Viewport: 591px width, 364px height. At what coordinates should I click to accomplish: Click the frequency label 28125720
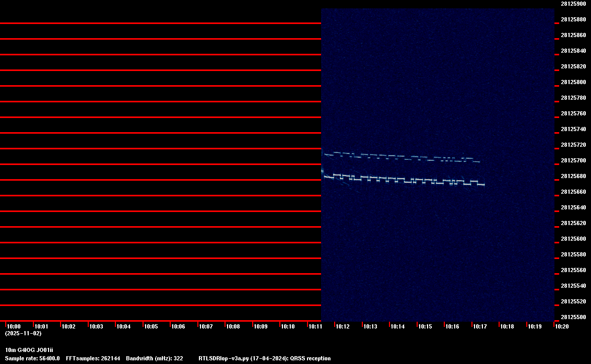pyautogui.click(x=574, y=145)
